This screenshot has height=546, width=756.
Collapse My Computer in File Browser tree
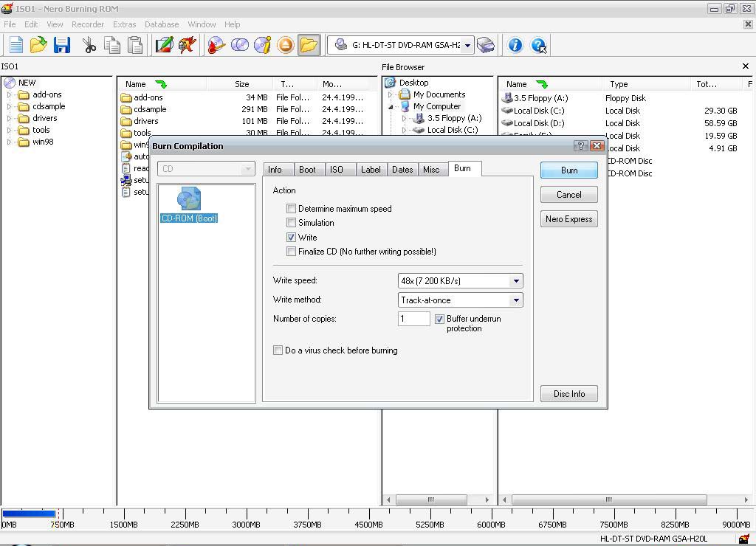pyautogui.click(x=391, y=107)
